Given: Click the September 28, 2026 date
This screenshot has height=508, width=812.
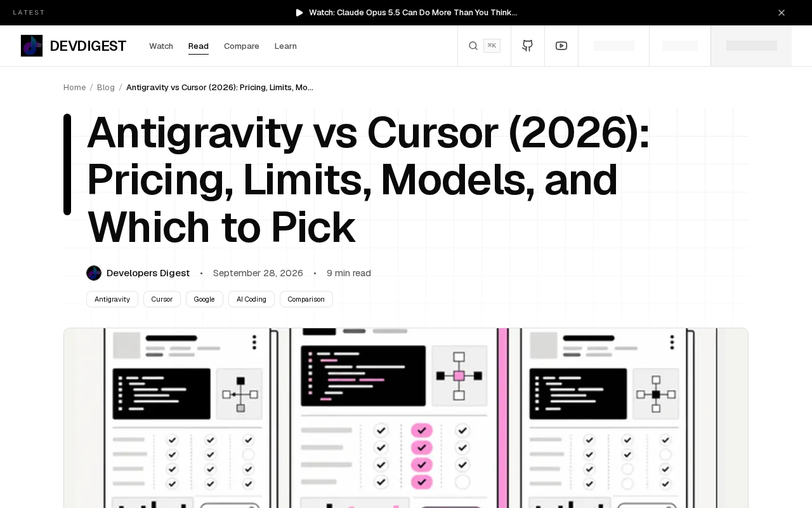Looking at the screenshot, I should [258, 273].
